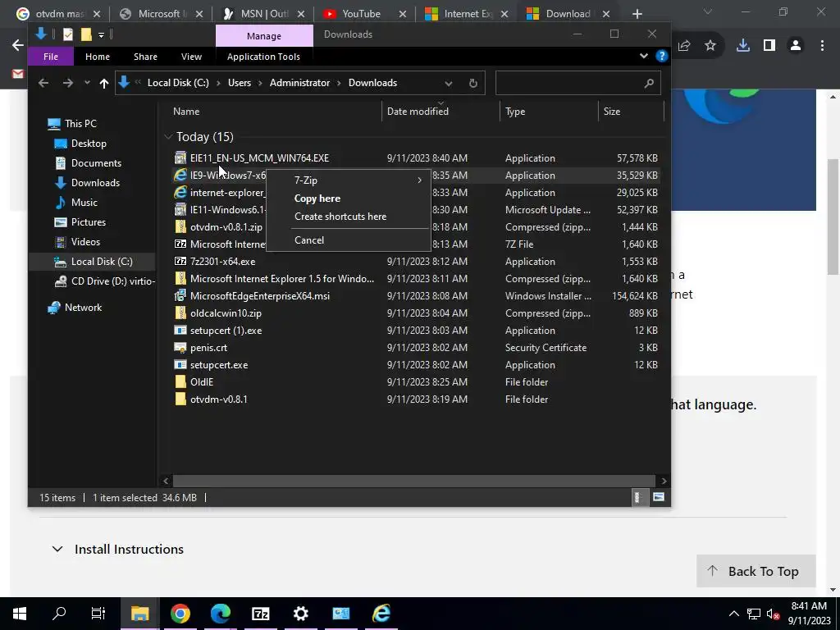Open address bar history dropdown
This screenshot has width=840, height=630.
click(449, 83)
